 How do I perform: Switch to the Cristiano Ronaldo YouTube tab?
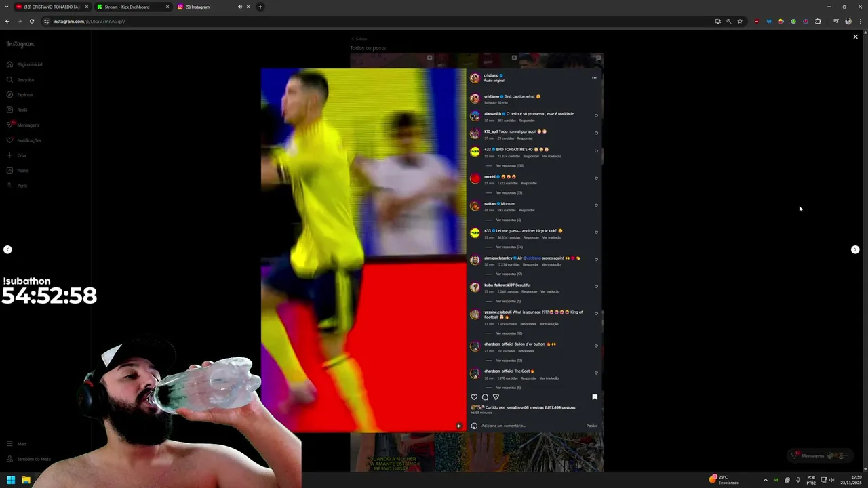click(x=52, y=7)
